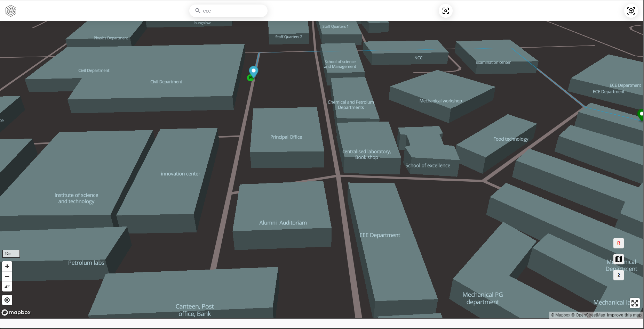Viewport: 644px width, 329px height.
Task: Click the search magnifier icon
Action: [x=198, y=11]
